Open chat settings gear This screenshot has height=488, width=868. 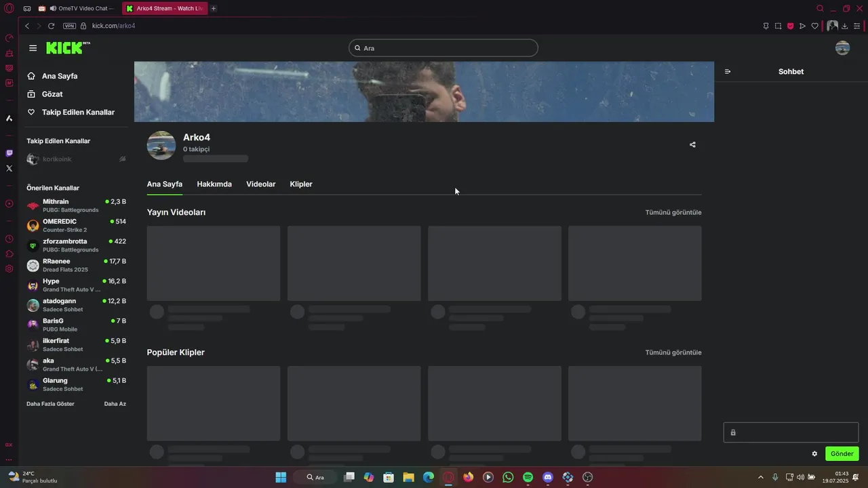click(x=814, y=453)
